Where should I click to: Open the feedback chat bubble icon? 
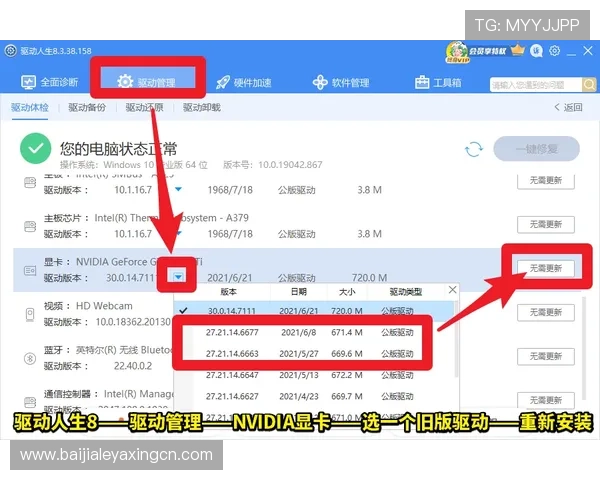(536, 51)
